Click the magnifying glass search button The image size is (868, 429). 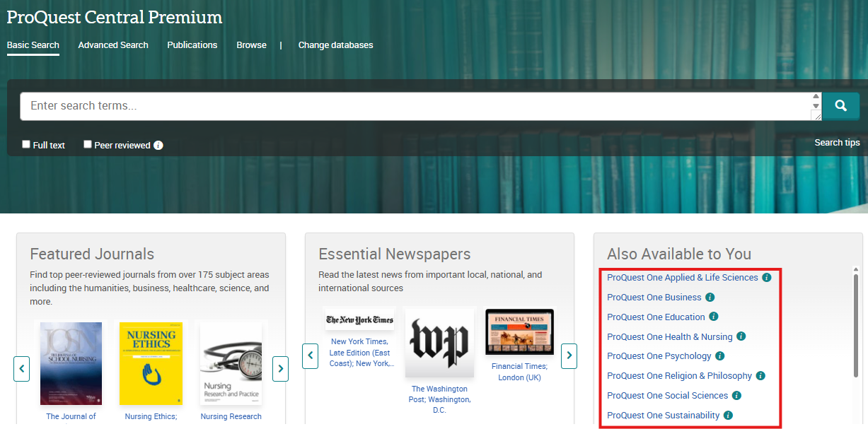click(x=840, y=106)
